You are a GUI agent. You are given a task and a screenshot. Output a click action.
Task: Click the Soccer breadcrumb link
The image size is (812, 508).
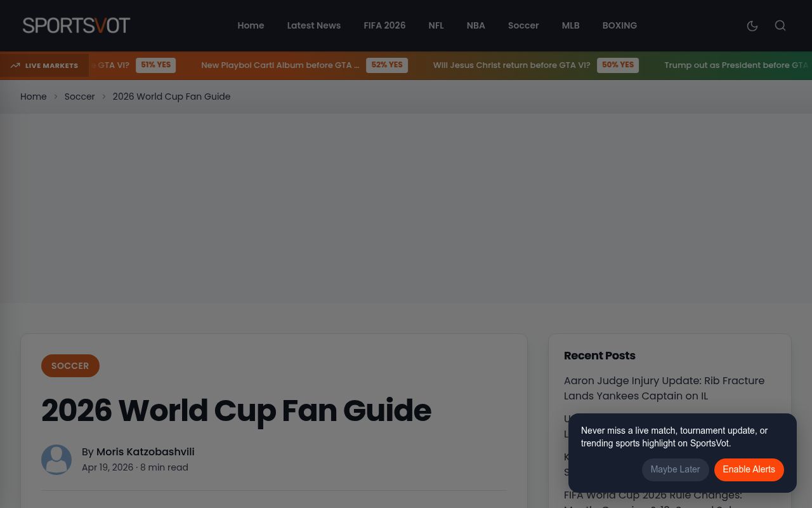point(79,97)
